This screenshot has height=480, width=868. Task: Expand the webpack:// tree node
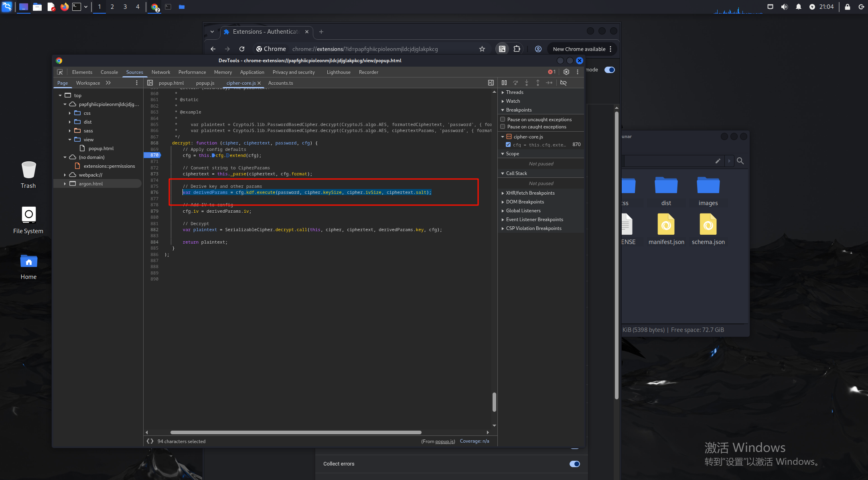[x=65, y=175]
